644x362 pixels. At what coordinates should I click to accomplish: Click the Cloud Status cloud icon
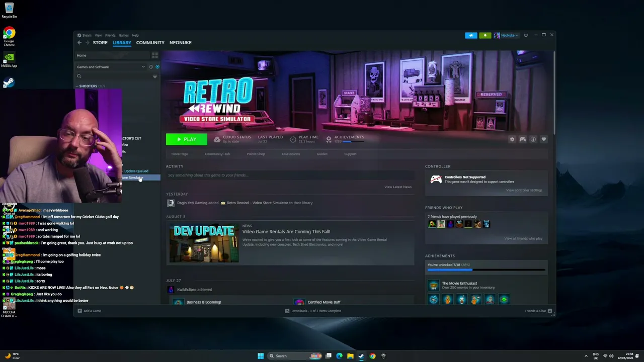pyautogui.click(x=217, y=139)
